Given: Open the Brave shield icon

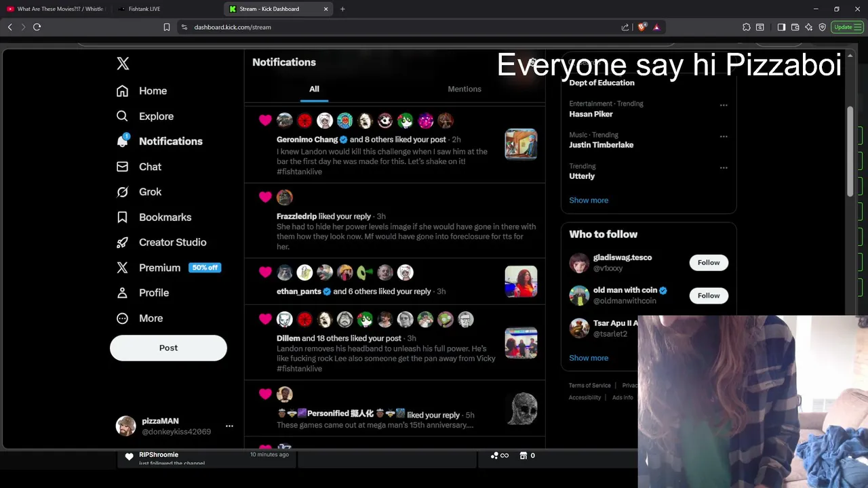Looking at the screenshot, I should coord(642,27).
